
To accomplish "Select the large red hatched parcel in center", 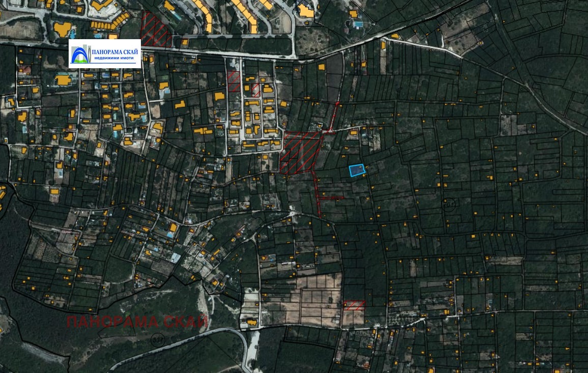I will (x=300, y=152).
